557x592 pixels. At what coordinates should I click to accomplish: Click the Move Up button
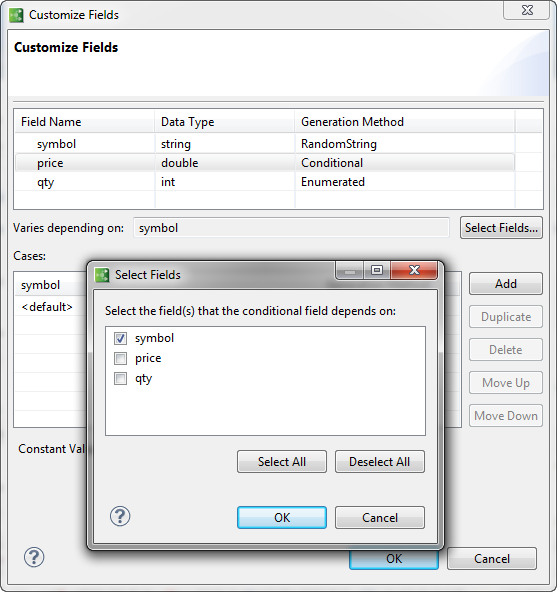point(506,382)
